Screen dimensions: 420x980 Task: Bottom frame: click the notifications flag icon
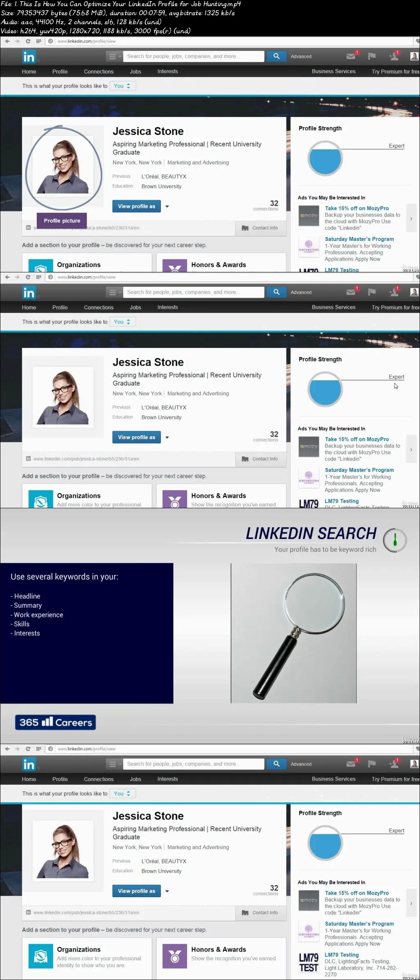pyautogui.click(x=372, y=764)
